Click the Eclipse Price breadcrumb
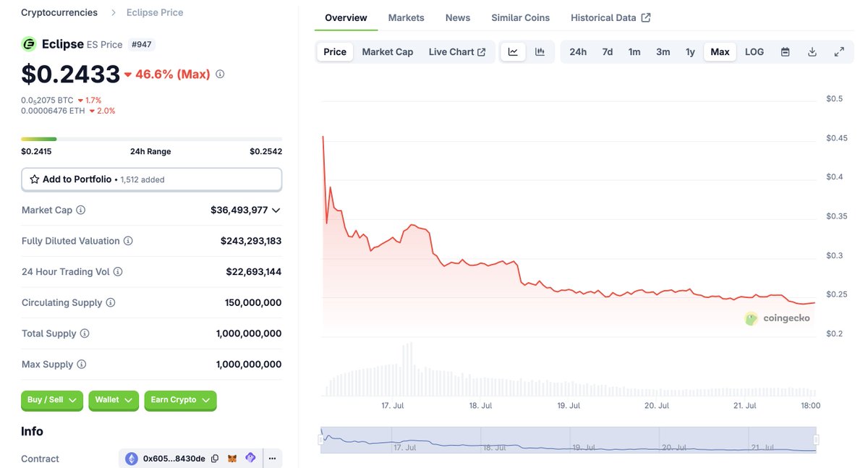Image resolution: width=868 pixels, height=468 pixels. (155, 12)
